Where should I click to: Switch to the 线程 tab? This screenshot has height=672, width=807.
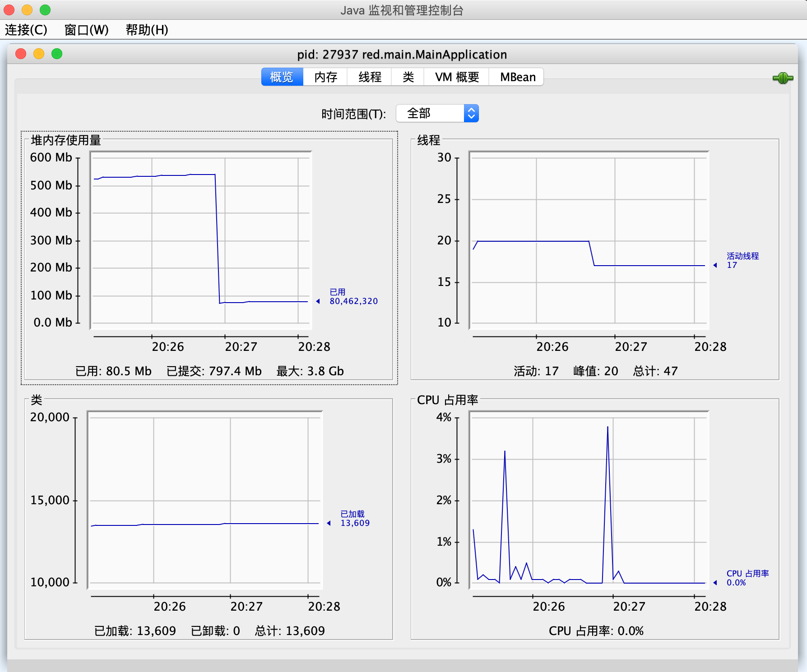pyautogui.click(x=370, y=77)
